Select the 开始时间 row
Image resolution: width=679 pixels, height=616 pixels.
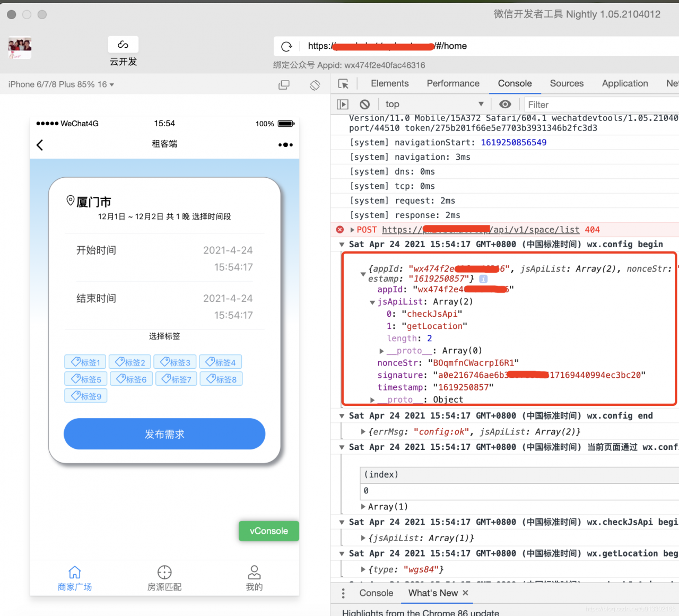pos(164,258)
